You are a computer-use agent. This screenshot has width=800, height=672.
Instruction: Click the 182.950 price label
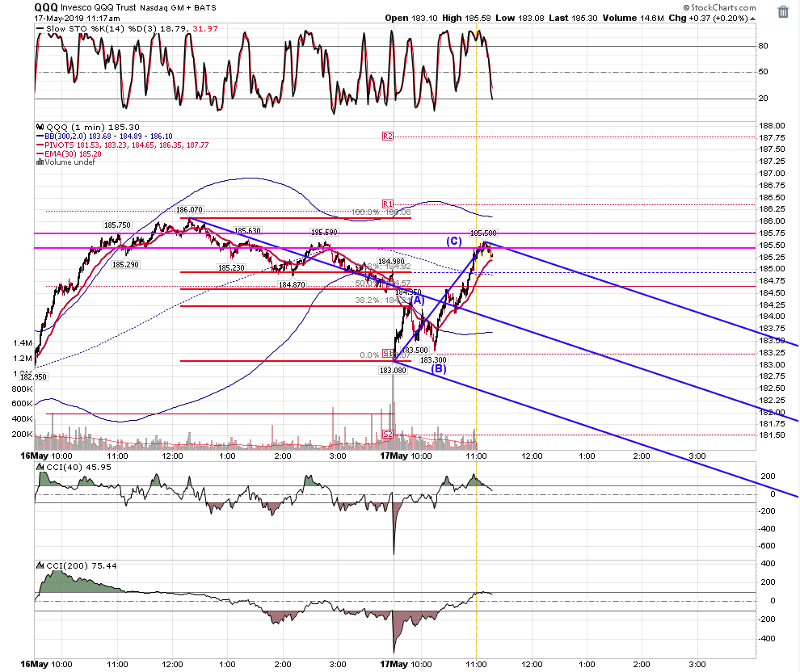tap(33, 377)
